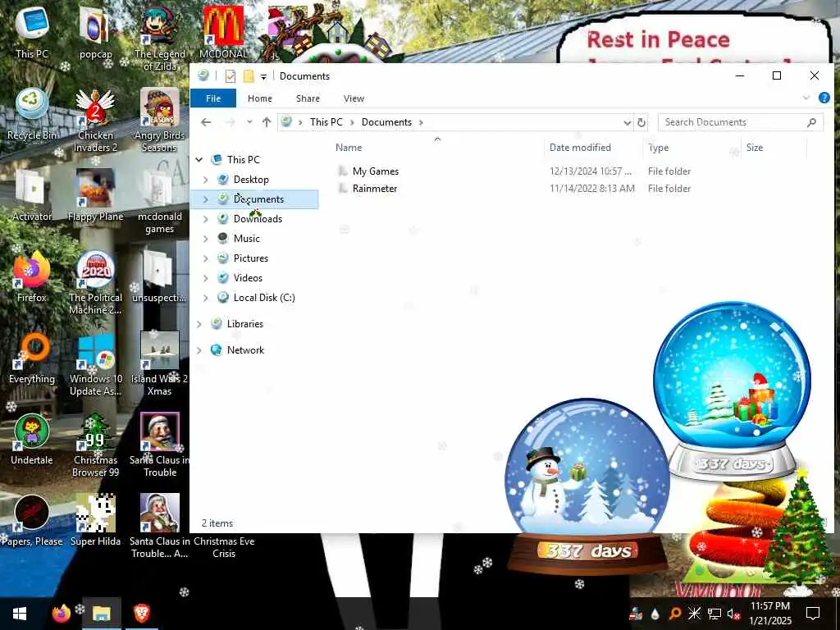Open Christmas Browser 99 shortcut
The width and height of the screenshot is (840, 630).
tap(95, 445)
